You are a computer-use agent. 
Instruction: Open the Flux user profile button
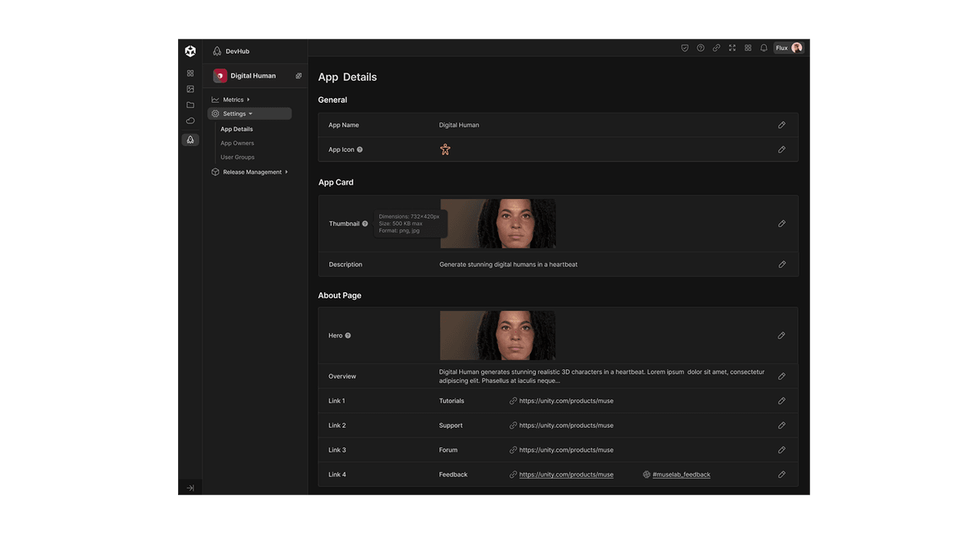tap(789, 48)
